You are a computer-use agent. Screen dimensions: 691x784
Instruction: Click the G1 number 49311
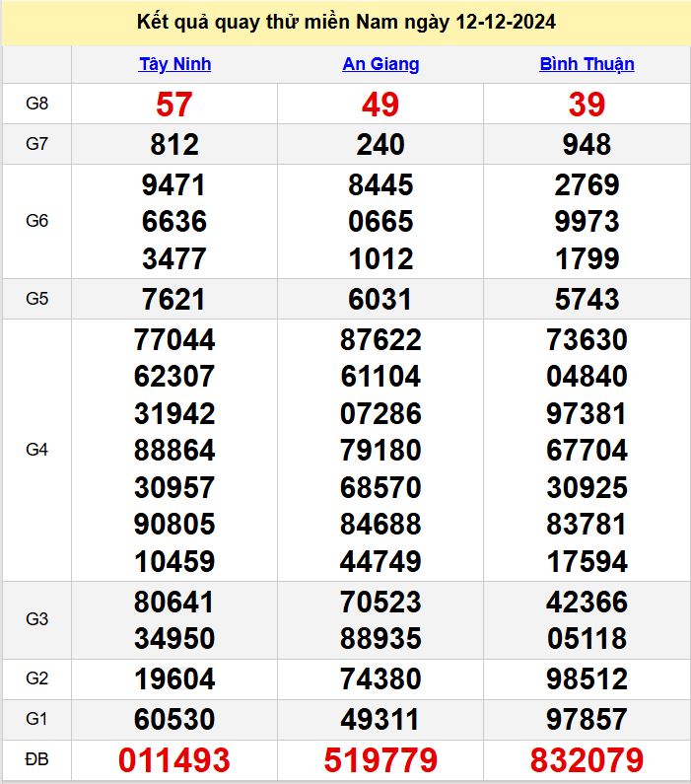[380, 719]
